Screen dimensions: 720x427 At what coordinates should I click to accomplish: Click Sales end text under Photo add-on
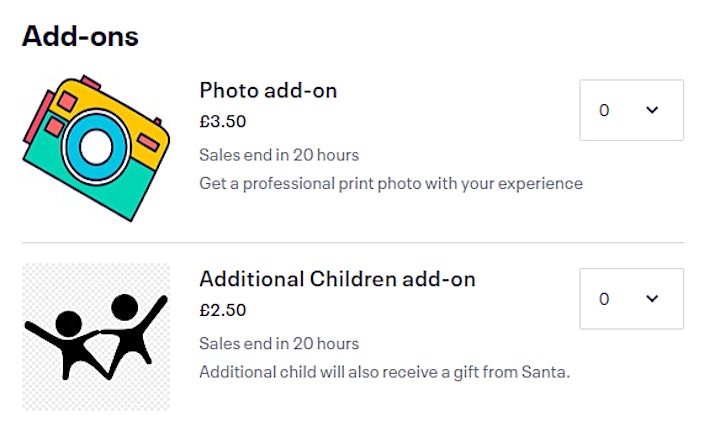279,155
